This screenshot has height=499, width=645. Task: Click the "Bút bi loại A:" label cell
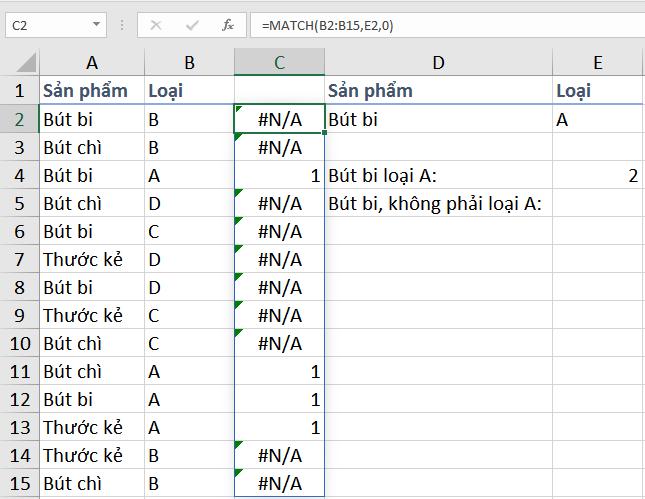click(438, 175)
